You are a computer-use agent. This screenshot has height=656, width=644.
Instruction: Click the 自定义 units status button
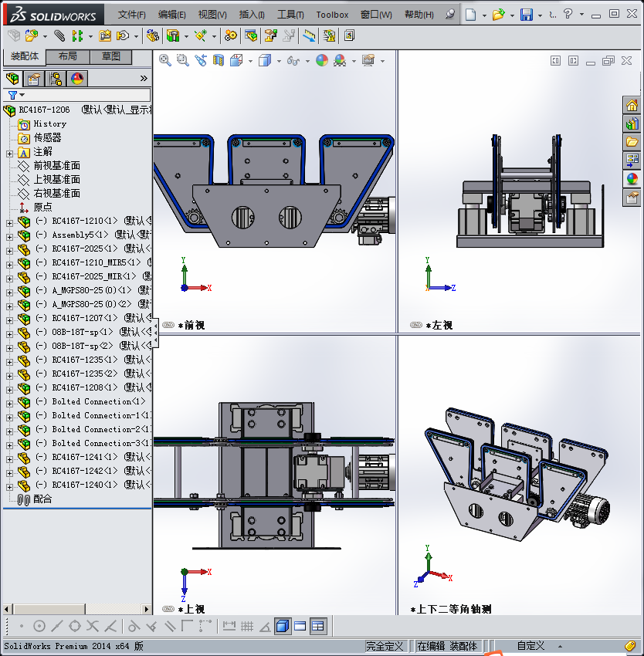(530, 646)
